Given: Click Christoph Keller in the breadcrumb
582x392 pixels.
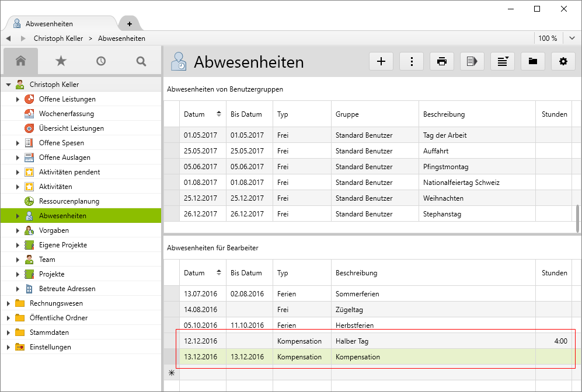Looking at the screenshot, I should coord(58,38).
